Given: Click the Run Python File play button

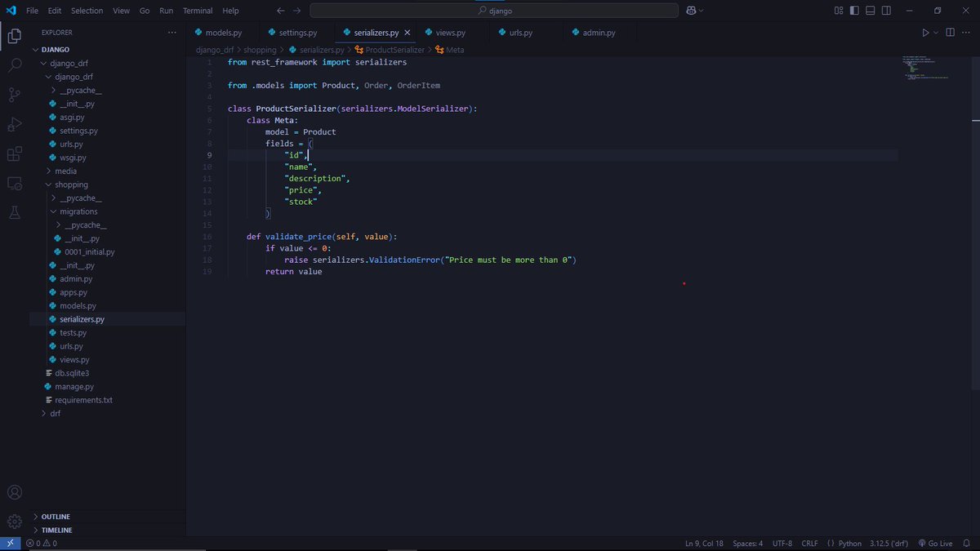Looking at the screenshot, I should (x=925, y=33).
